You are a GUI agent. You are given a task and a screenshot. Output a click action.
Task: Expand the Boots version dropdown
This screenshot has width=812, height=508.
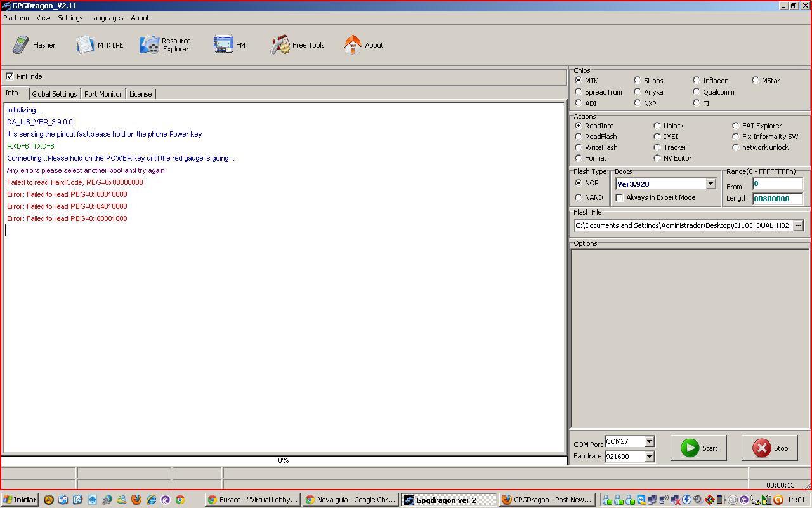click(710, 184)
